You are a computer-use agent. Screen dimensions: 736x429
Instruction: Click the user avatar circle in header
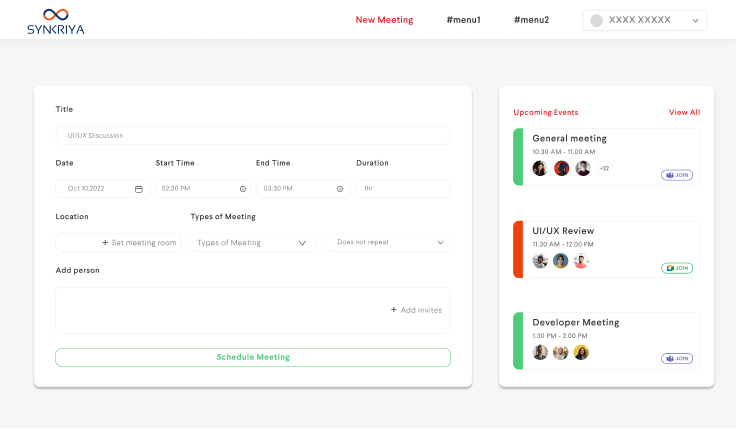pos(597,20)
